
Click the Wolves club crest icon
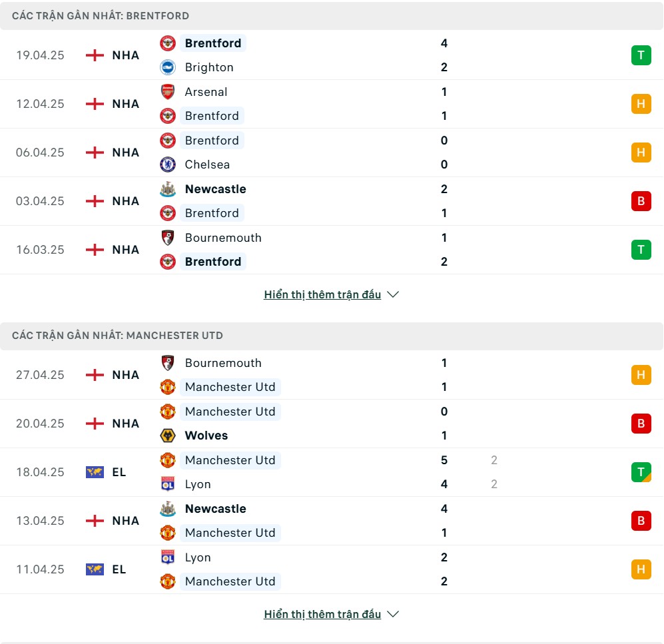pyautogui.click(x=168, y=436)
